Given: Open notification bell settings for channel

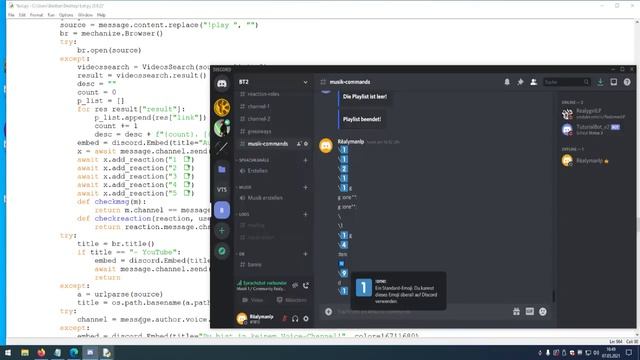Looking at the screenshot, I should (x=507, y=82).
